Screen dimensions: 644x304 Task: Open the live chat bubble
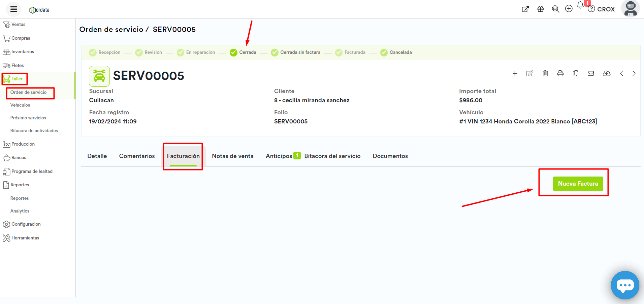click(x=625, y=285)
